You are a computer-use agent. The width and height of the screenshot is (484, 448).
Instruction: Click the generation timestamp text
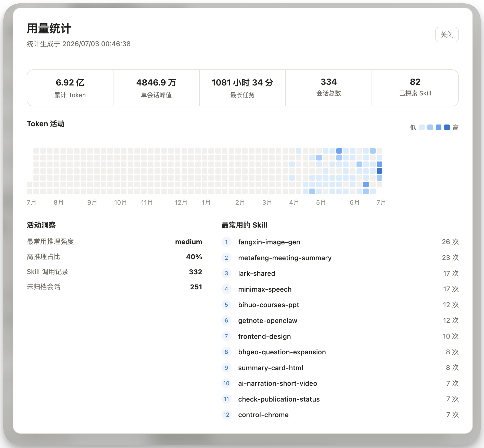click(x=79, y=44)
